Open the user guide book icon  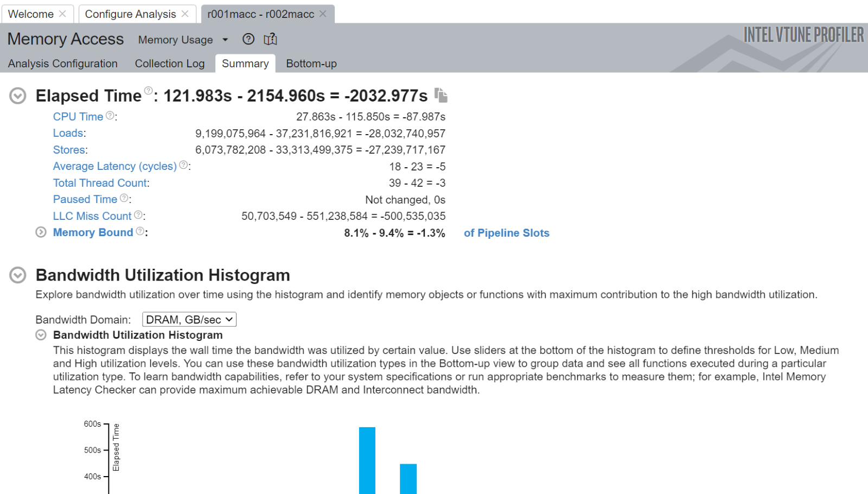(270, 39)
